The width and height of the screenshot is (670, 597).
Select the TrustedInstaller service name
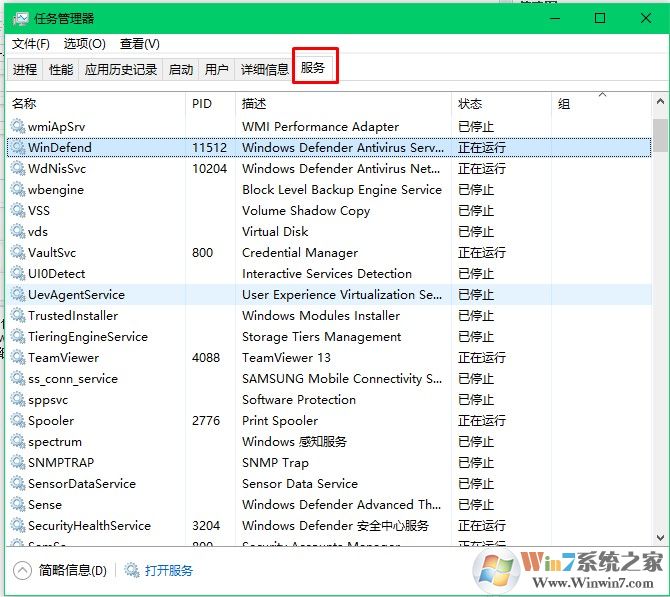point(73,315)
